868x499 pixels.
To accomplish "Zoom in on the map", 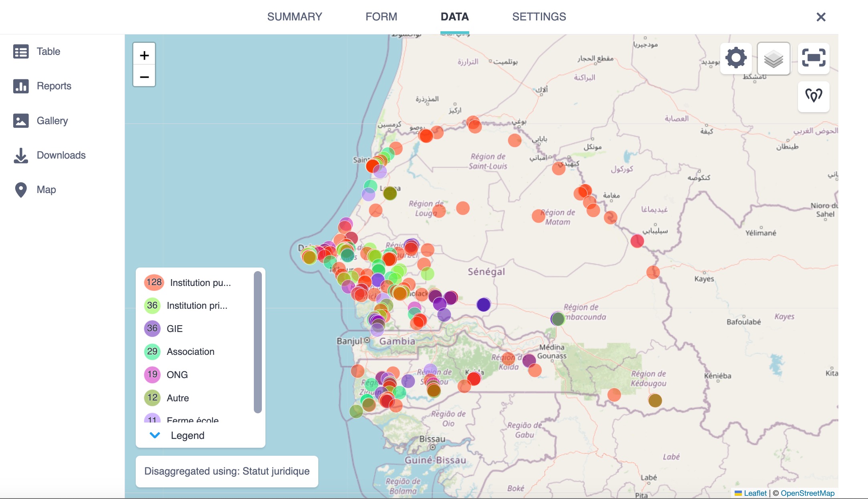I will click(x=144, y=55).
